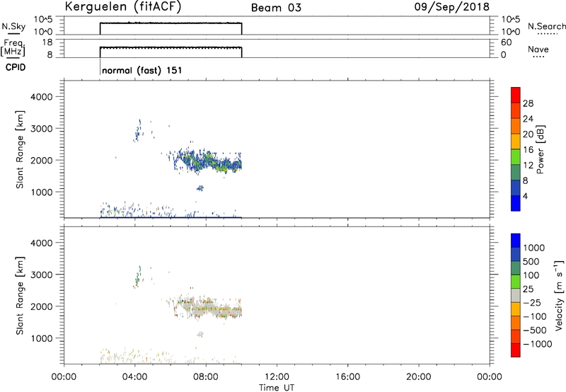Screen dimensions: 566x392
Task: Click the '20:00' time axis label
Action: click(x=418, y=377)
